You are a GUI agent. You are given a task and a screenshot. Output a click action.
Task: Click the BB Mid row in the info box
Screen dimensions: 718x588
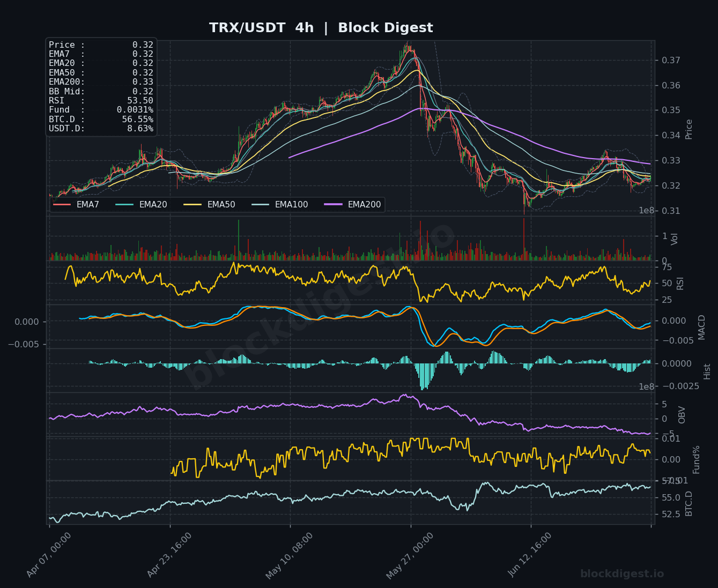click(101, 92)
